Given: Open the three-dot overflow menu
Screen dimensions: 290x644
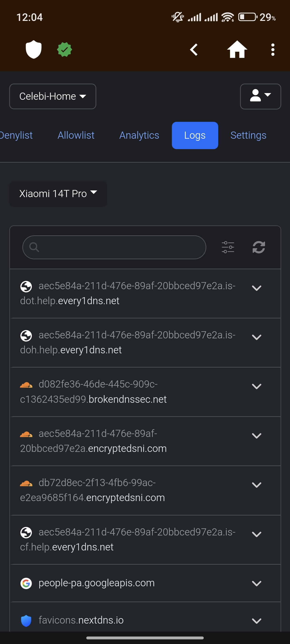Looking at the screenshot, I should coord(273,49).
